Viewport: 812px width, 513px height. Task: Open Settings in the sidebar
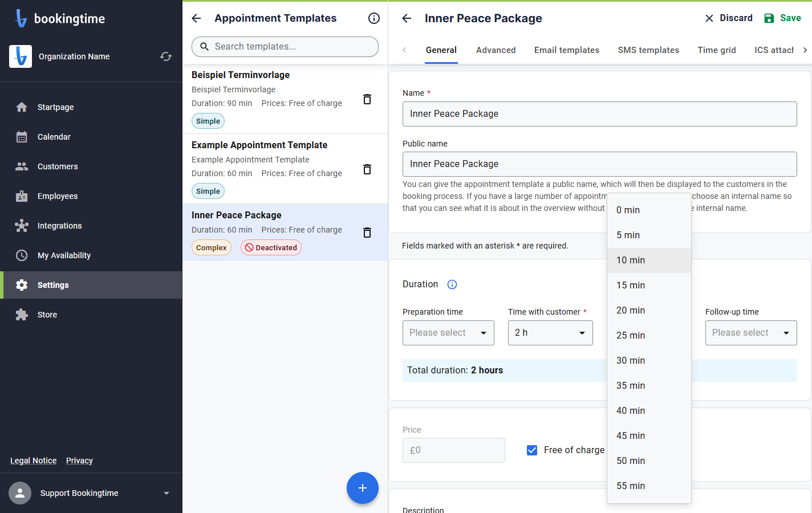pos(91,285)
